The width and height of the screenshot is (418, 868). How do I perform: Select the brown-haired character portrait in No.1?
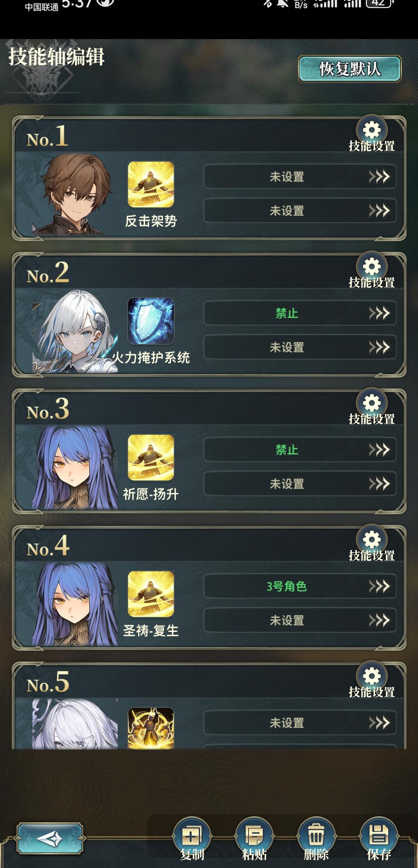click(75, 195)
